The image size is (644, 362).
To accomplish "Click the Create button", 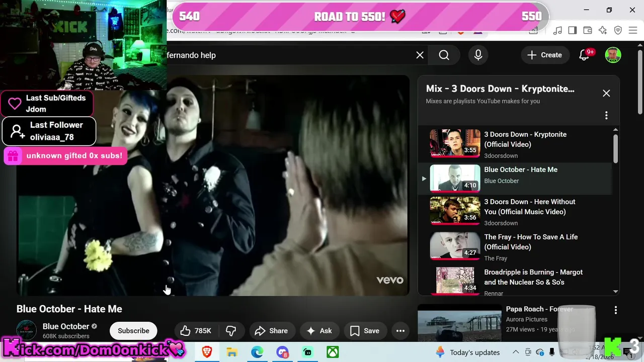I will tap(544, 55).
